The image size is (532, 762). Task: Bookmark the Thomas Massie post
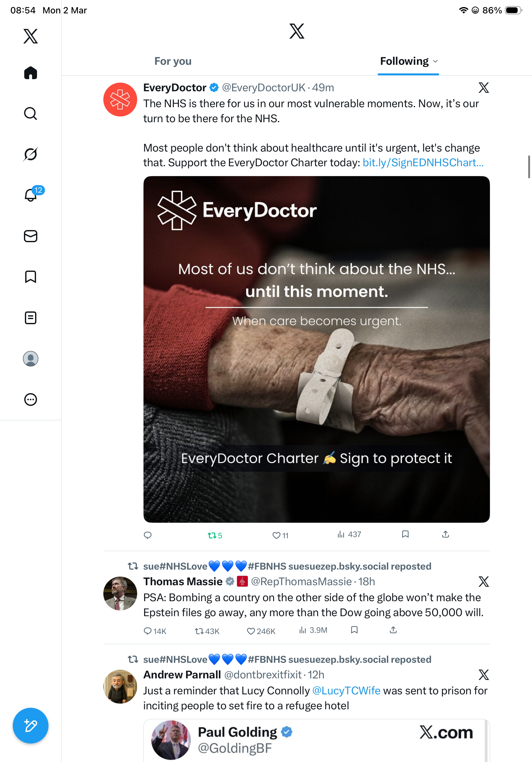click(354, 630)
